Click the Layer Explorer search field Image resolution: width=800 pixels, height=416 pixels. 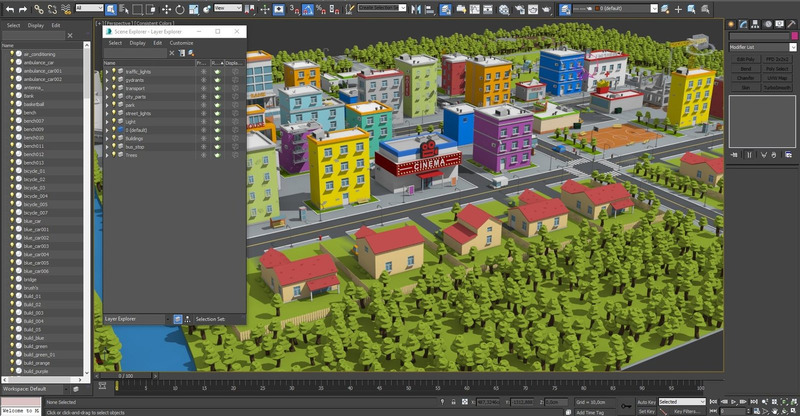coord(135,53)
